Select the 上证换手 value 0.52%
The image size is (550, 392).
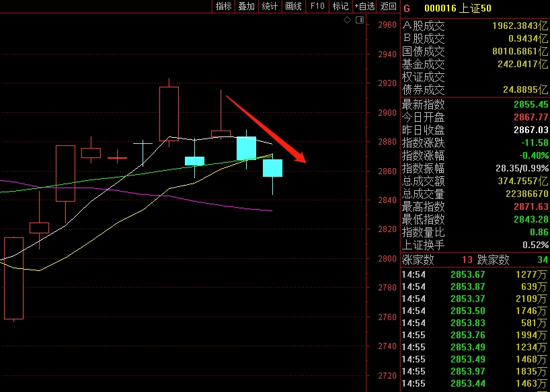[x=535, y=245]
